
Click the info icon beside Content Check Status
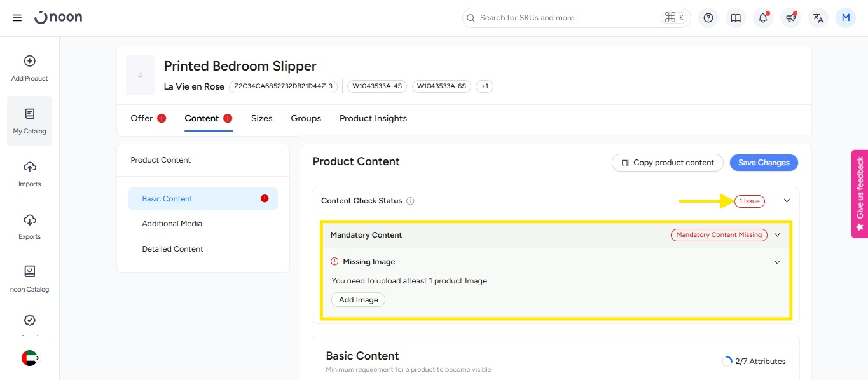(x=410, y=201)
